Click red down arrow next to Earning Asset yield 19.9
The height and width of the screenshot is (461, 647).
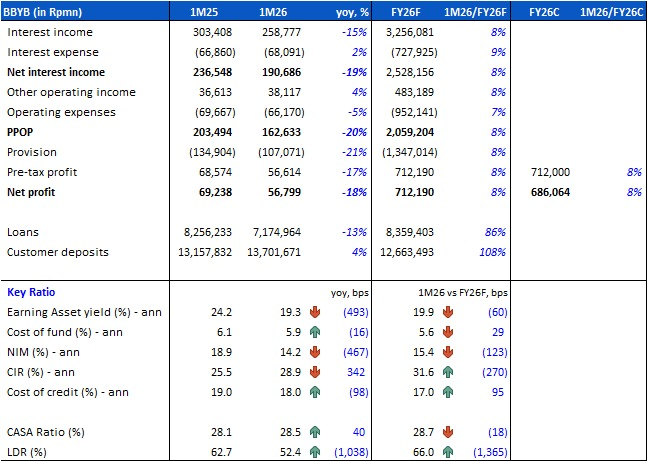(446, 313)
